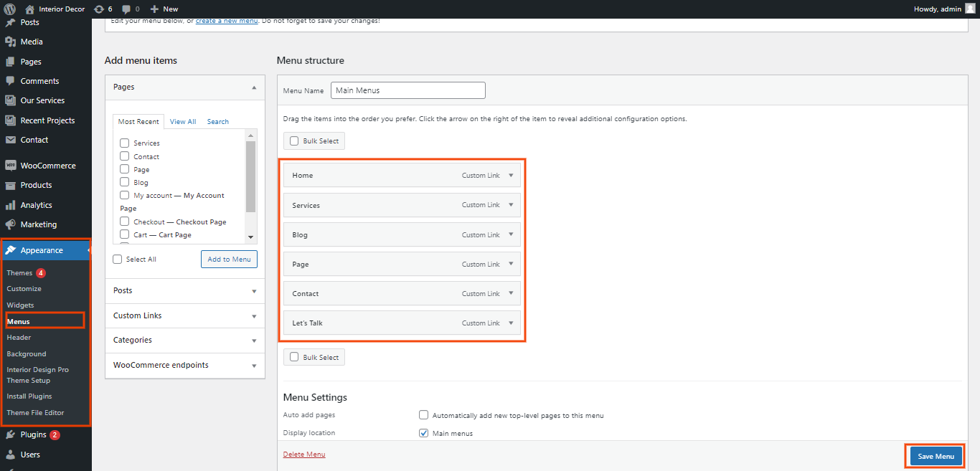Expand the WooCommerce endpoints section
The image size is (980, 471).
coord(254,366)
